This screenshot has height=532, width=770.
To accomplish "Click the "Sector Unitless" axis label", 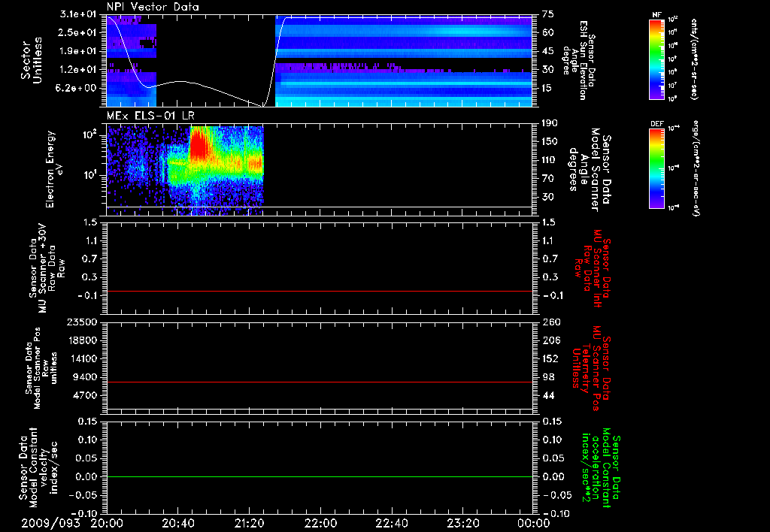I will pos(32,60).
